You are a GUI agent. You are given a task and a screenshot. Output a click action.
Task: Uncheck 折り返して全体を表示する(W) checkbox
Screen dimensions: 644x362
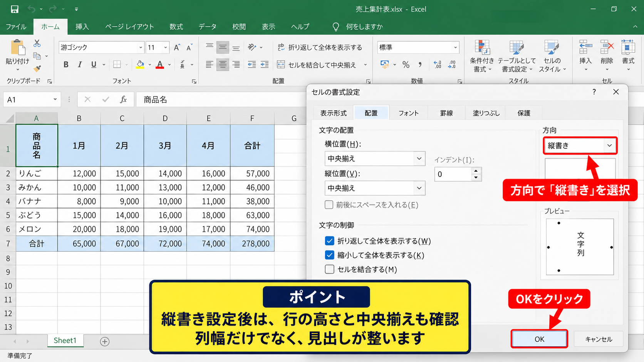point(329,241)
